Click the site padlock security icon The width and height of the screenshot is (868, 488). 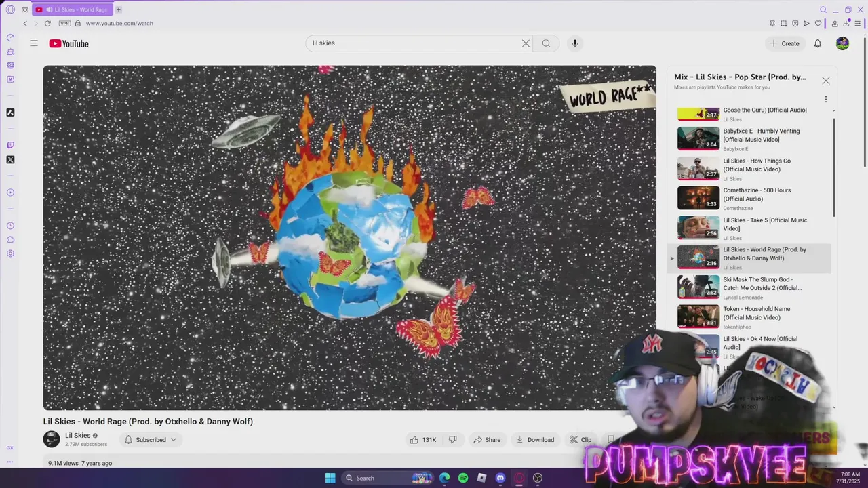point(78,23)
